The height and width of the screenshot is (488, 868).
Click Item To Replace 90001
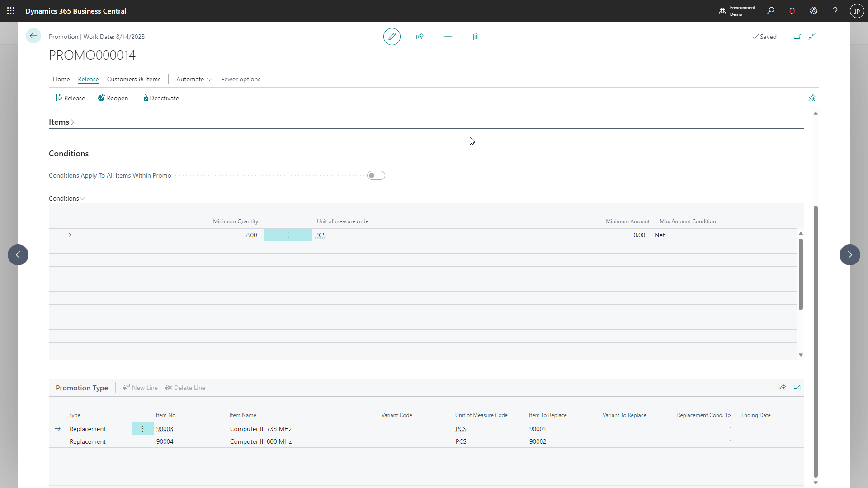tap(538, 429)
